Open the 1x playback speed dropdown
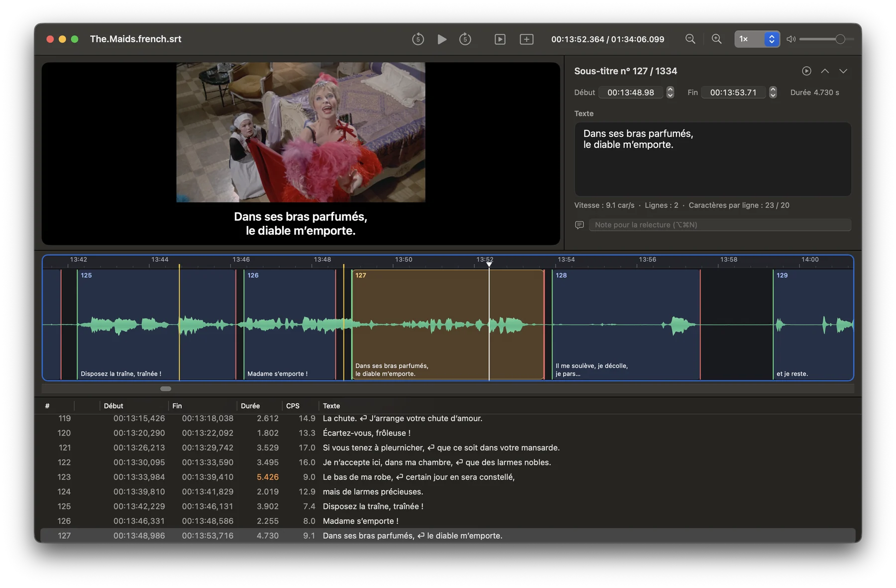Viewport: 896px width, 588px height. click(x=757, y=39)
